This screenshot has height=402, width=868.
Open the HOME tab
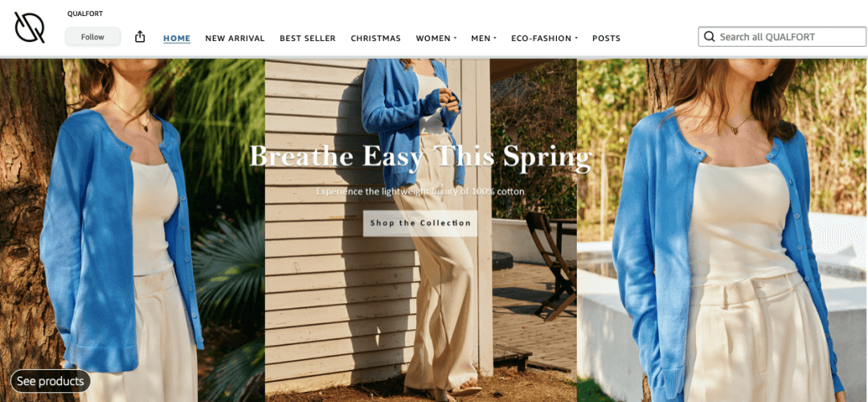point(177,39)
